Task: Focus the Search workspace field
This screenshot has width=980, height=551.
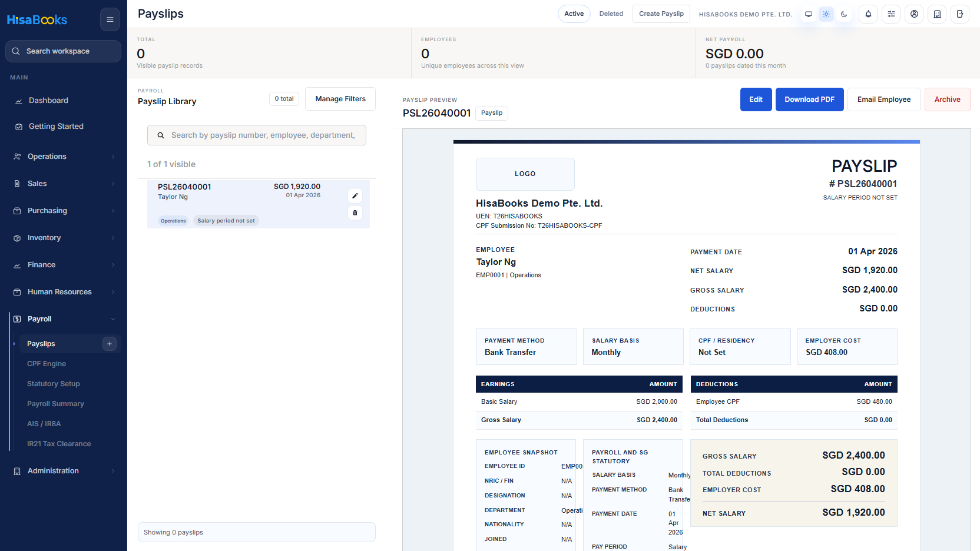Action: pyautogui.click(x=64, y=51)
